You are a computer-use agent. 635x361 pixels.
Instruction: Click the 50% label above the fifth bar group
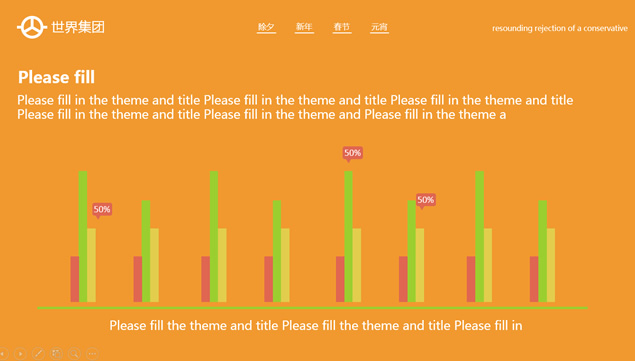(x=352, y=153)
